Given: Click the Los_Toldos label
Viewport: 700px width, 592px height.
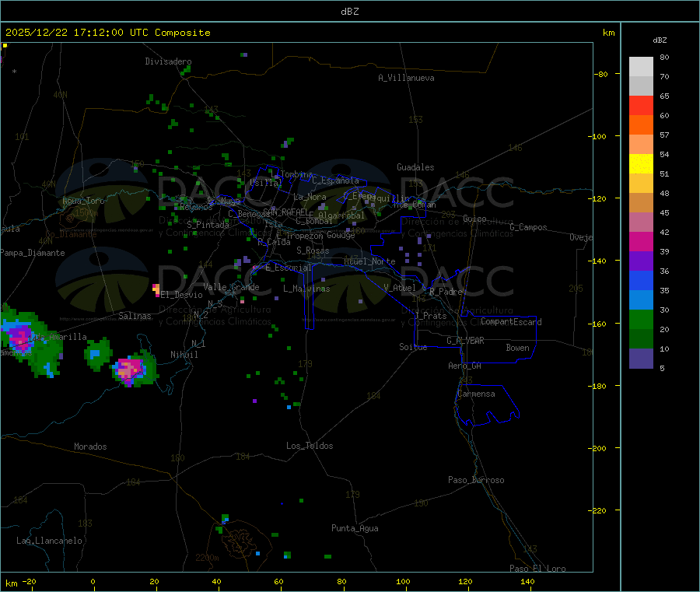Looking at the screenshot, I should 310,446.
